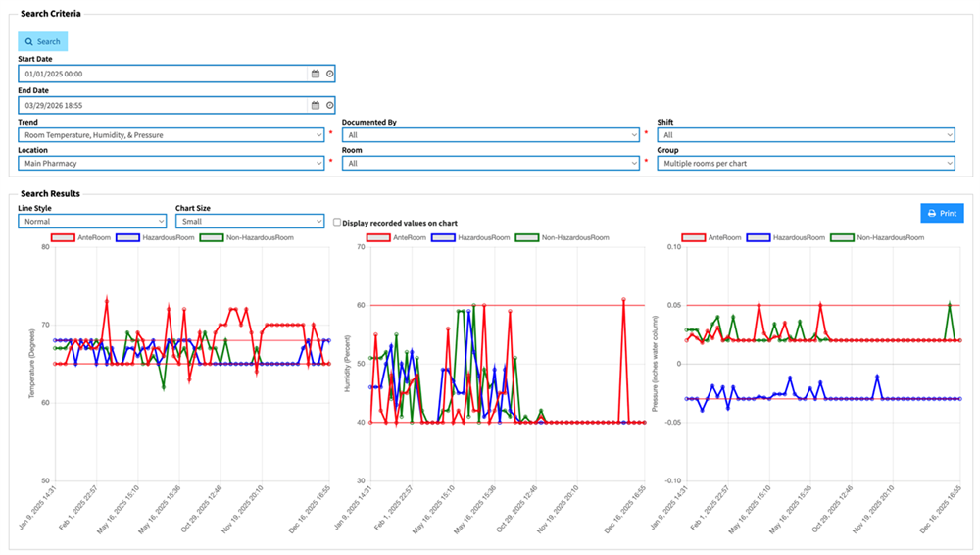Open the End Date calendar picker icon
Screen dimensions: 980x555
pyautogui.click(x=316, y=105)
